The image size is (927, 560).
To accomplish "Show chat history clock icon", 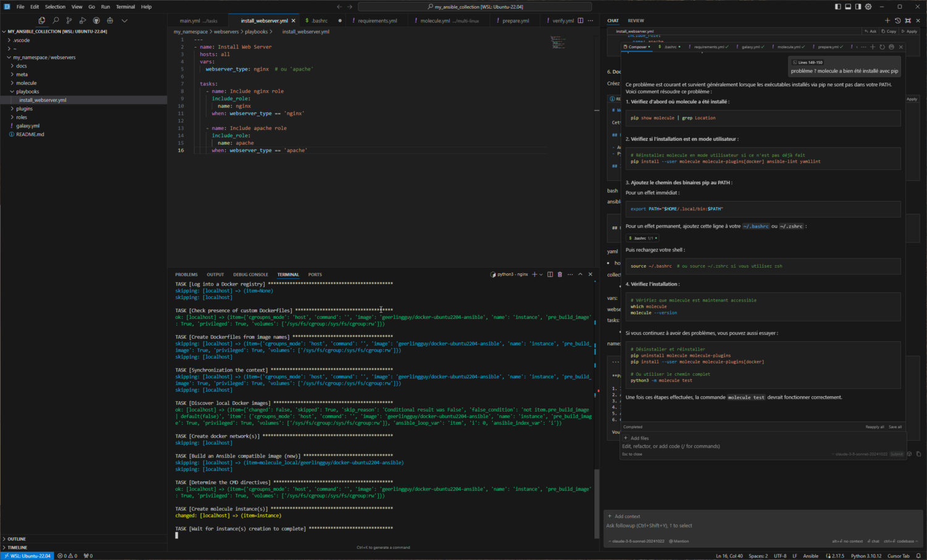I will 898,20.
